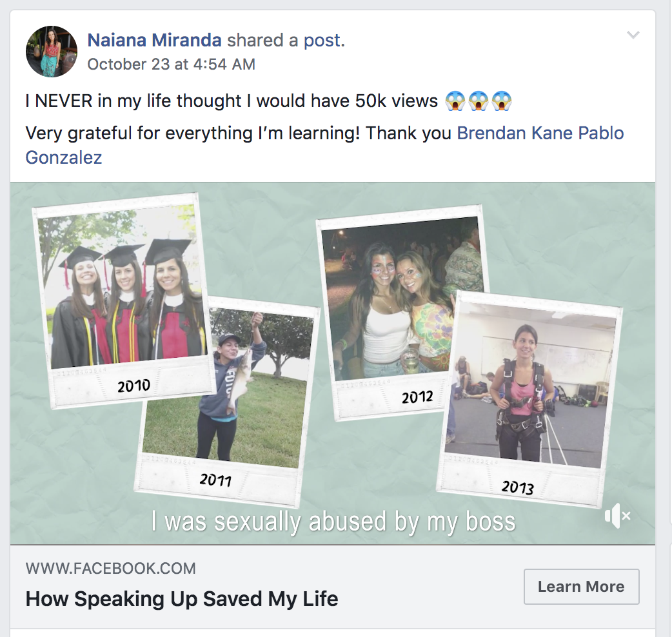Click the WWW.FACEBOOK.COM domain label

click(x=110, y=569)
